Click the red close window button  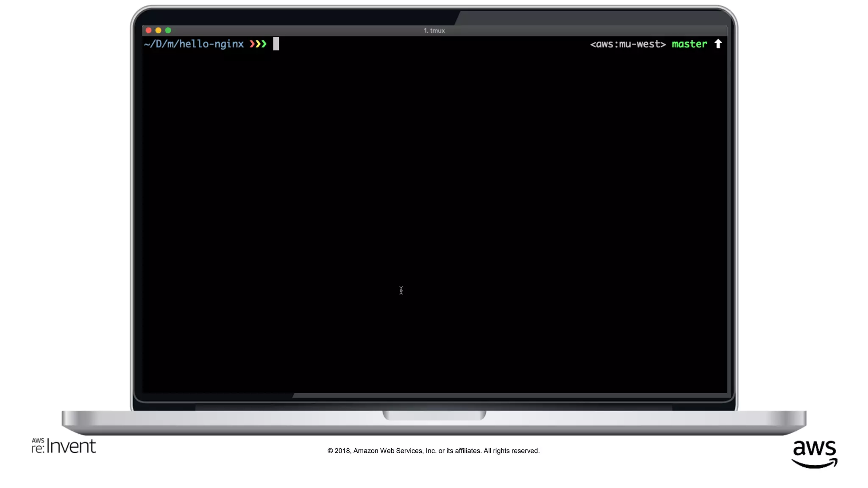pyautogui.click(x=148, y=30)
